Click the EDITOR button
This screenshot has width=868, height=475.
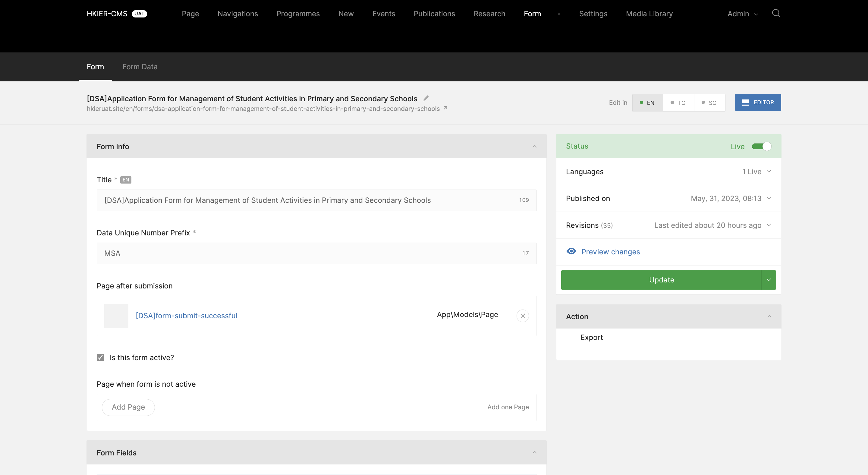click(x=758, y=102)
